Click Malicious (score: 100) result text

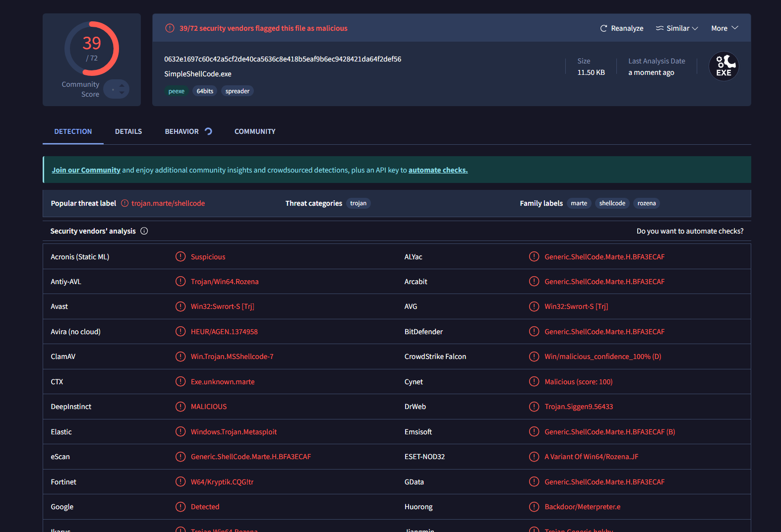[578, 382]
